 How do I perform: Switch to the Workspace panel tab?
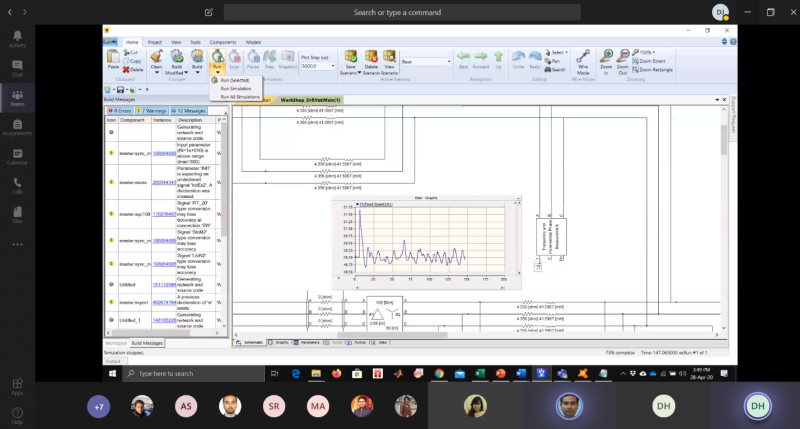click(116, 343)
